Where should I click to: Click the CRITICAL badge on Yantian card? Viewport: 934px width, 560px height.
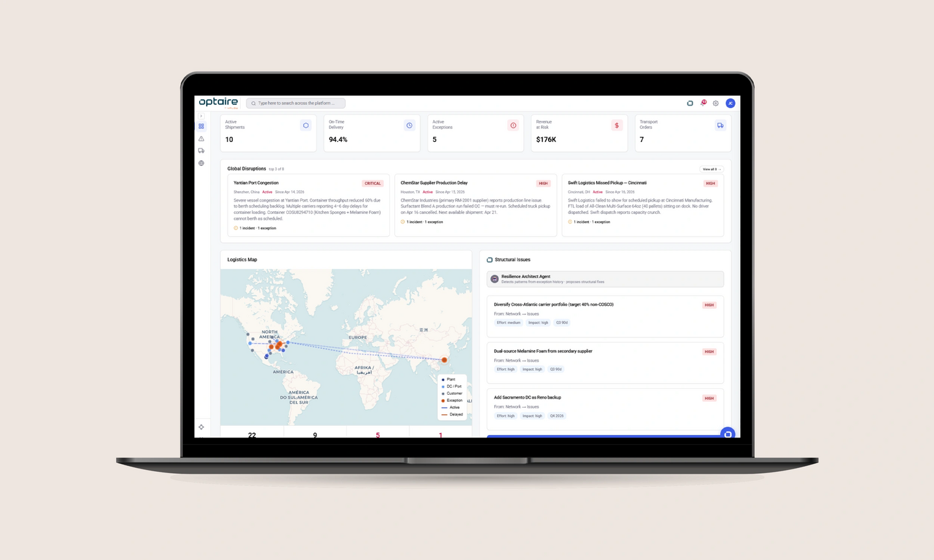point(373,183)
